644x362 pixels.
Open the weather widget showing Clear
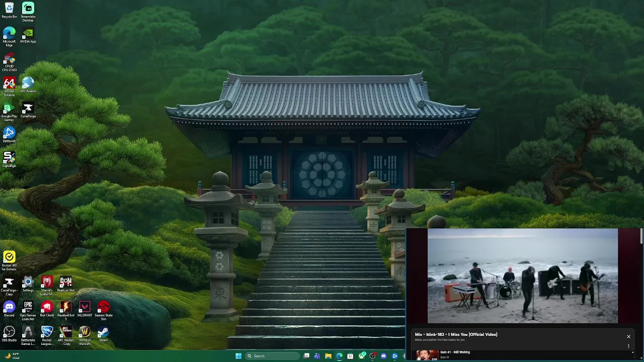point(11,356)
